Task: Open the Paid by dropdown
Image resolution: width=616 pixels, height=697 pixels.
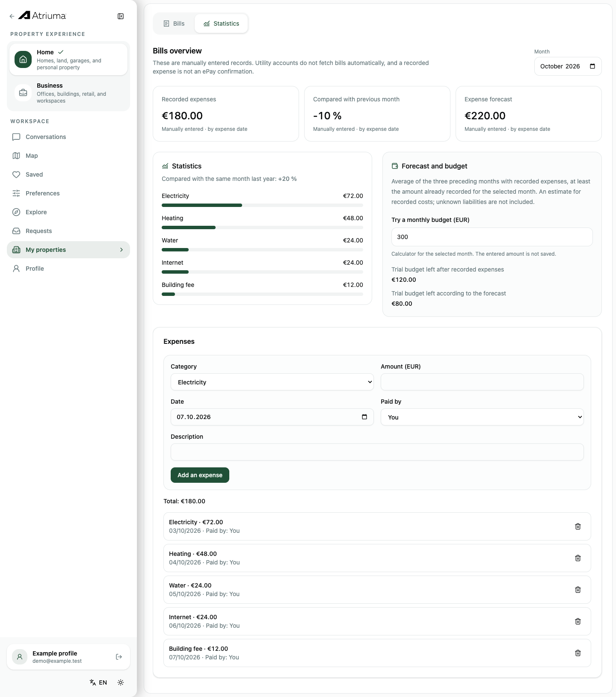Action: point(482,417)
